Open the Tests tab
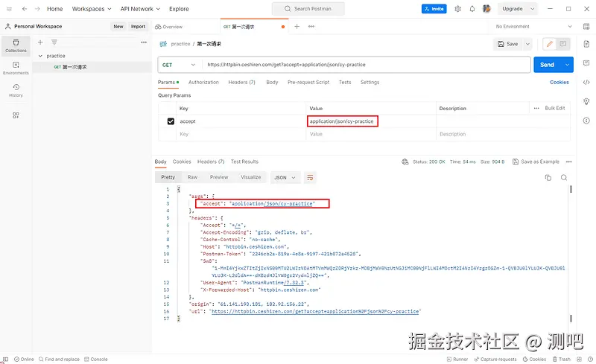 (345, 82)
